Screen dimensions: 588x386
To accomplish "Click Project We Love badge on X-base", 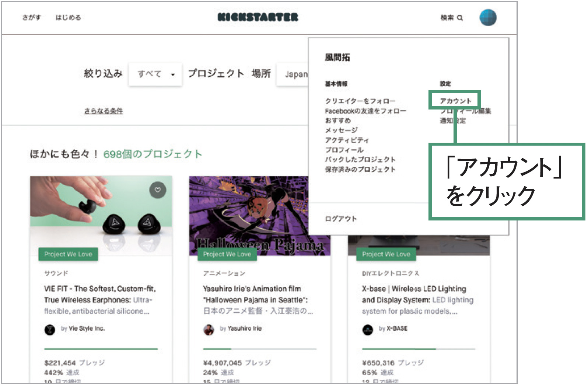I will coord(386,254).
